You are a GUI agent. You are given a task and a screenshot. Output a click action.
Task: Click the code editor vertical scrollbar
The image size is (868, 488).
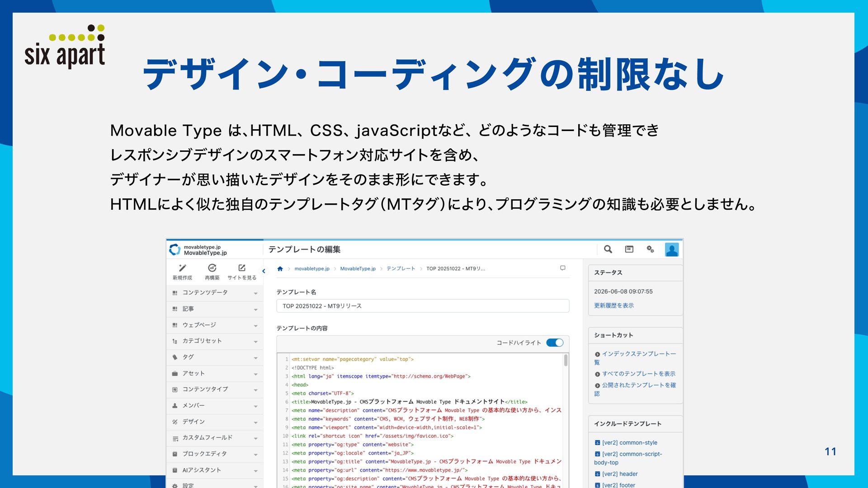(566, 361)
